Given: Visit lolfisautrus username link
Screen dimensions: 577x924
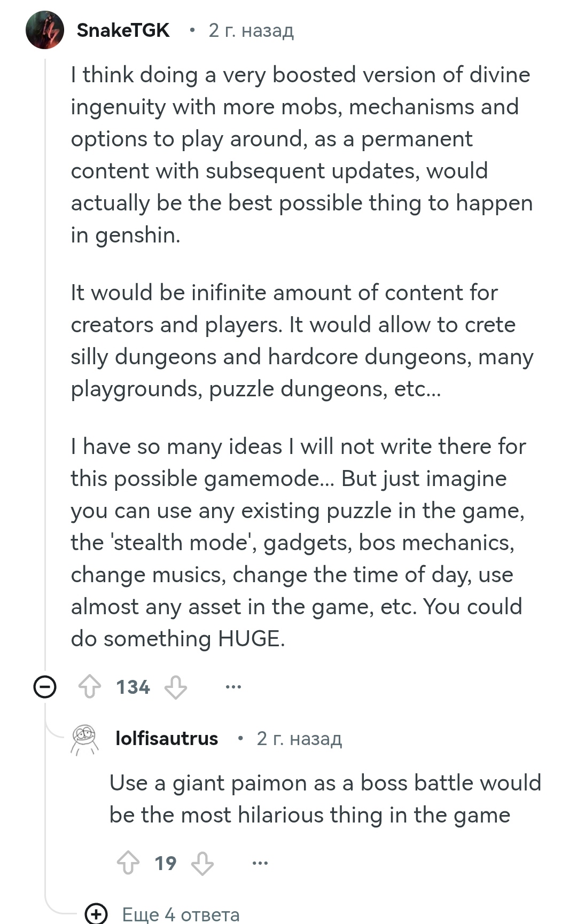Looking at the screenshot, I should click(x=167, y=739).
